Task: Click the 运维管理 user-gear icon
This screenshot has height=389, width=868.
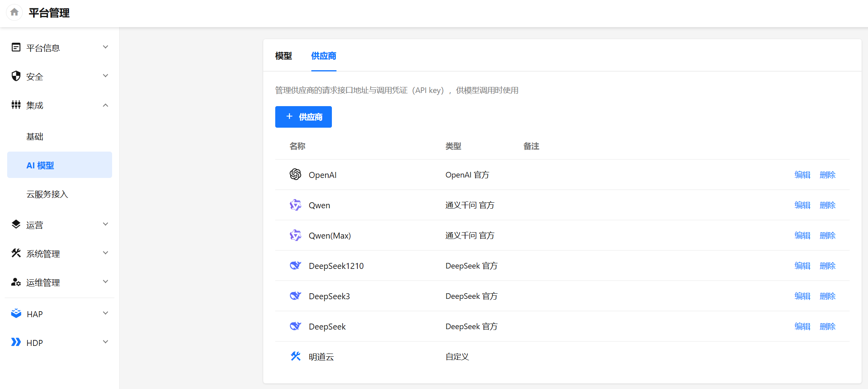Action: pyautogui.click(x=16, y=282)
